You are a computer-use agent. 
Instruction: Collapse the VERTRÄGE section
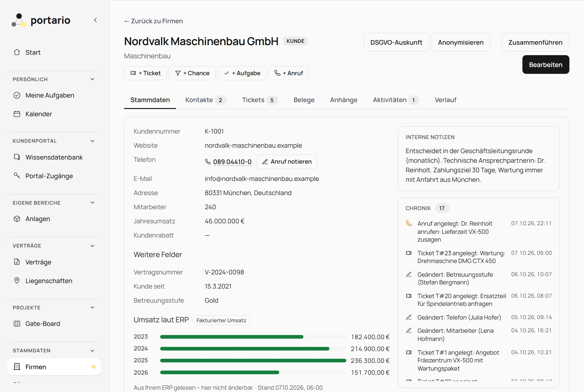pyautogui.click(x=92, y=246)
